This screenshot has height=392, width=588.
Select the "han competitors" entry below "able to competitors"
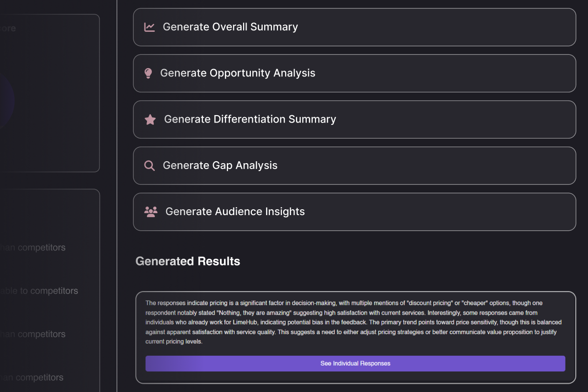click(32, 334)
